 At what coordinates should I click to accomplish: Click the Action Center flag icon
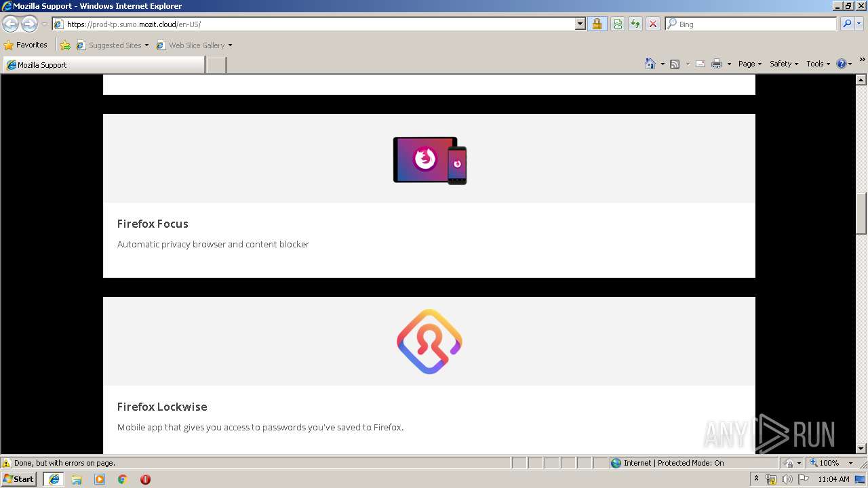(x=804, y=479)
